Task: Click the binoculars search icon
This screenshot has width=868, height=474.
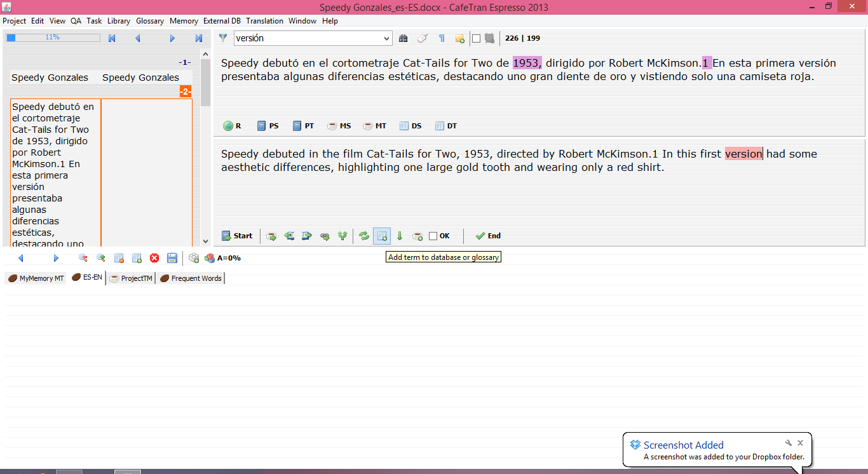Action: point(403,38)
